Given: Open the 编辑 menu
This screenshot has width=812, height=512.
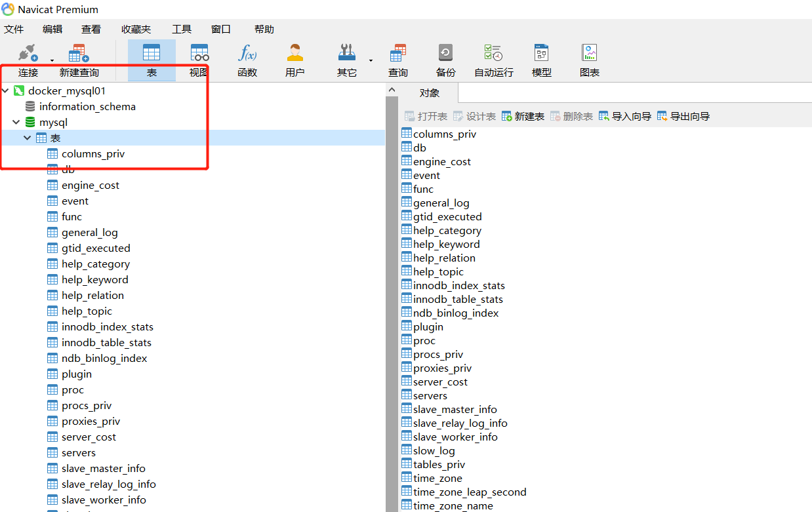Looking at the screenshot, I should pos(52,29).
